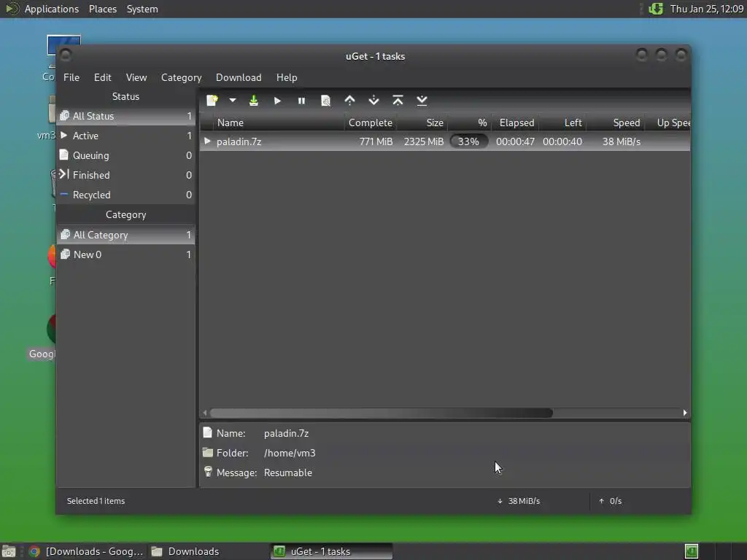Start the download with the play button

(278, 101)
